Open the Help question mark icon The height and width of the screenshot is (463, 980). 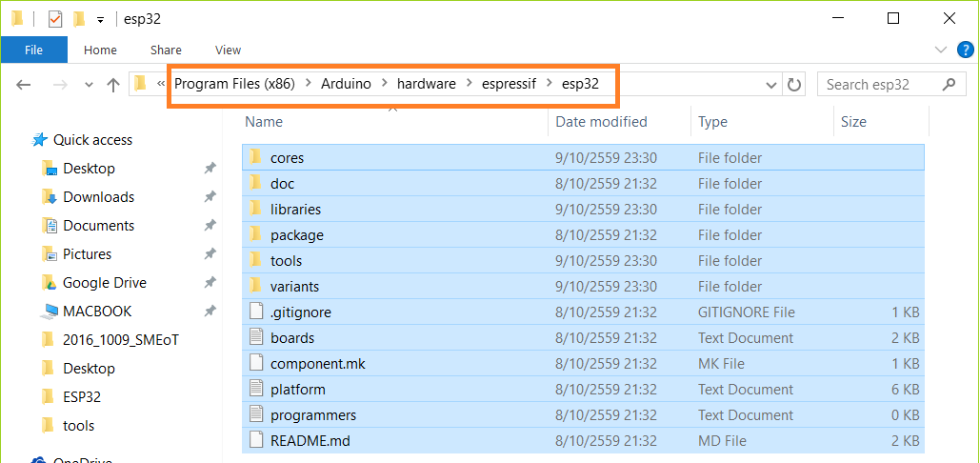[x=966, y=50]
